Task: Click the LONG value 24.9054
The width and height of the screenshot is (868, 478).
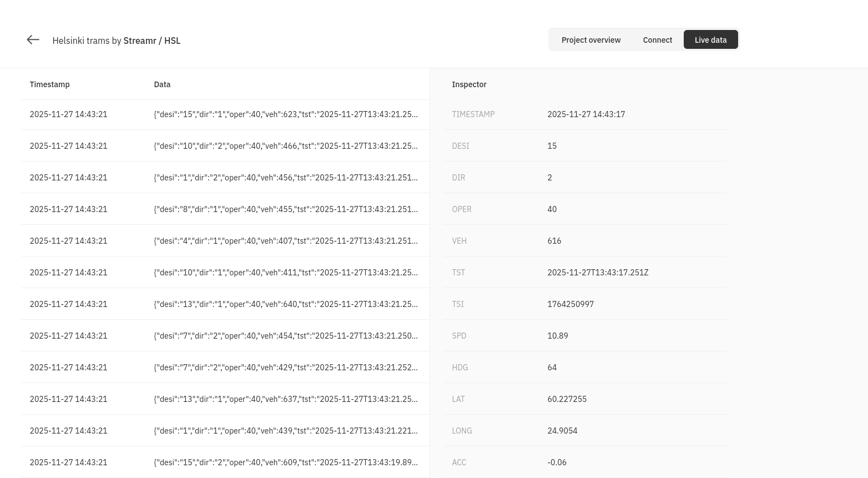Action: pos(562,430)
